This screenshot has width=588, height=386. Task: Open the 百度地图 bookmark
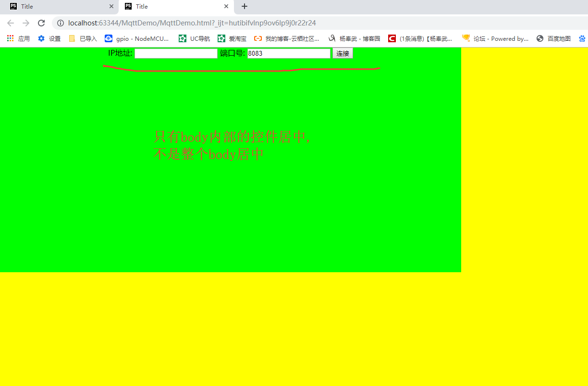[x=553, y=39]
